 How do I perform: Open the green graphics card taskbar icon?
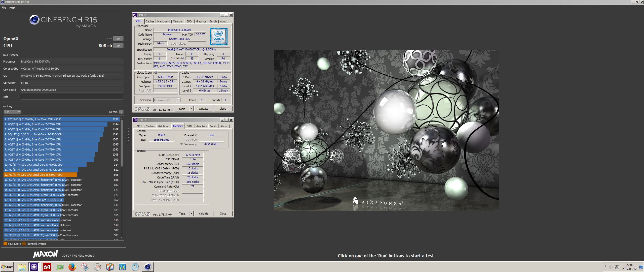(60, 267)
